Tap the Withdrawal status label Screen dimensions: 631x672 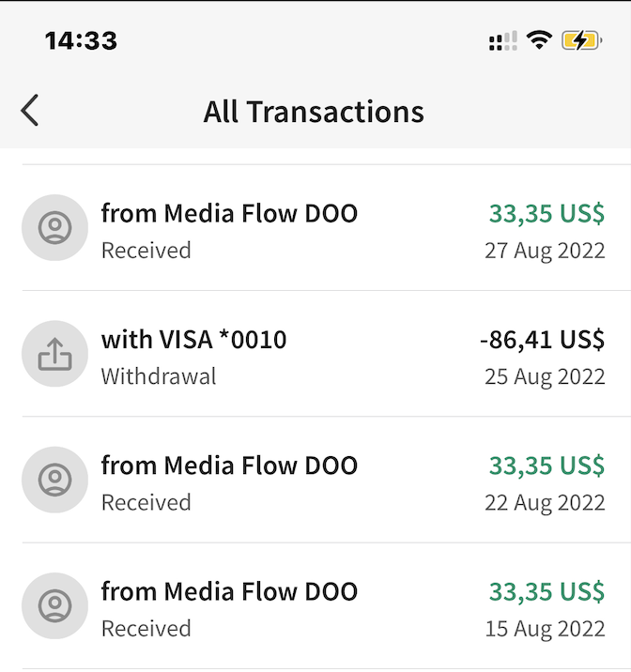[x=159, y=376]
